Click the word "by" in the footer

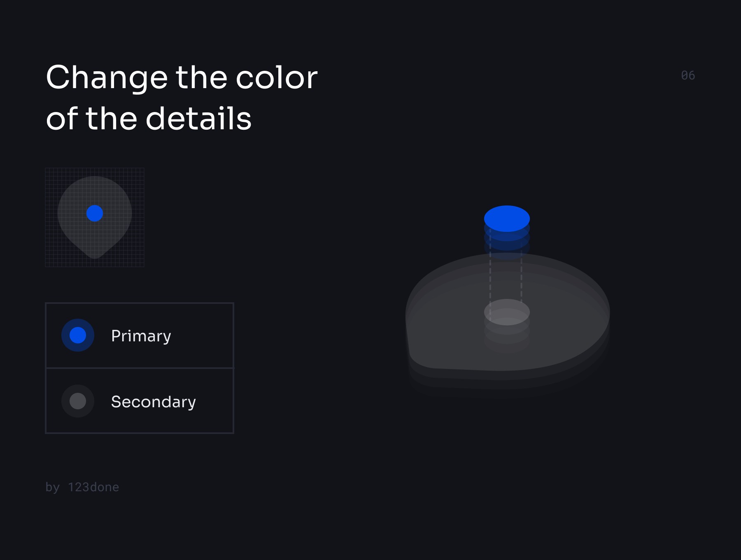point(52,487)
